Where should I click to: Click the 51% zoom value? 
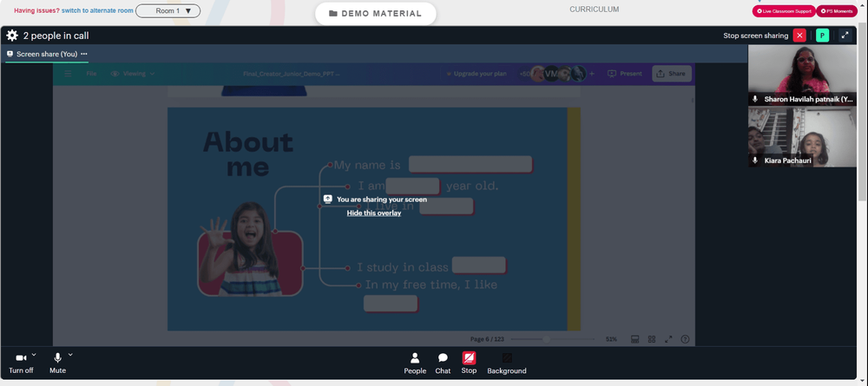pos(611,339)
